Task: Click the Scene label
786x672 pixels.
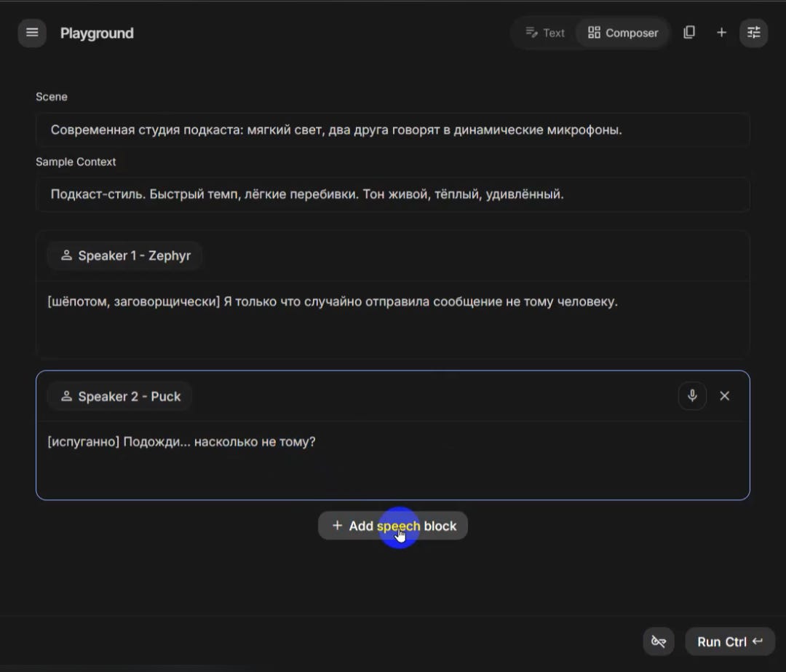Action: tap(51, 97)
